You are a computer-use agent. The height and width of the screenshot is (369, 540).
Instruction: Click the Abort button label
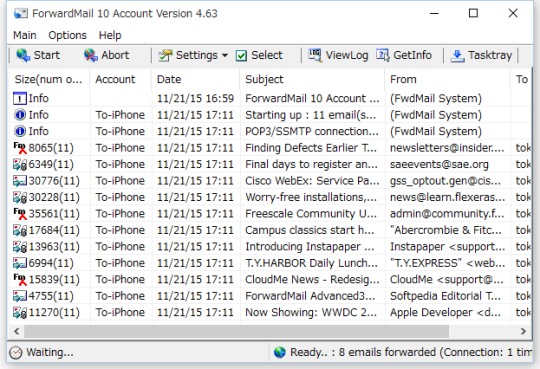(115, 55)
